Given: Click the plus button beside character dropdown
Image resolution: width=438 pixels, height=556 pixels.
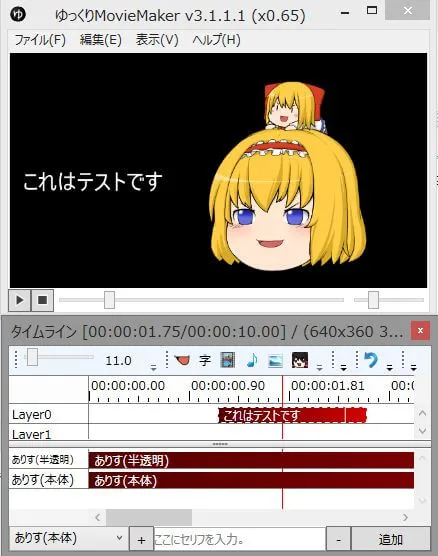Looking at the screenshot, I should [x=141, y=539].
